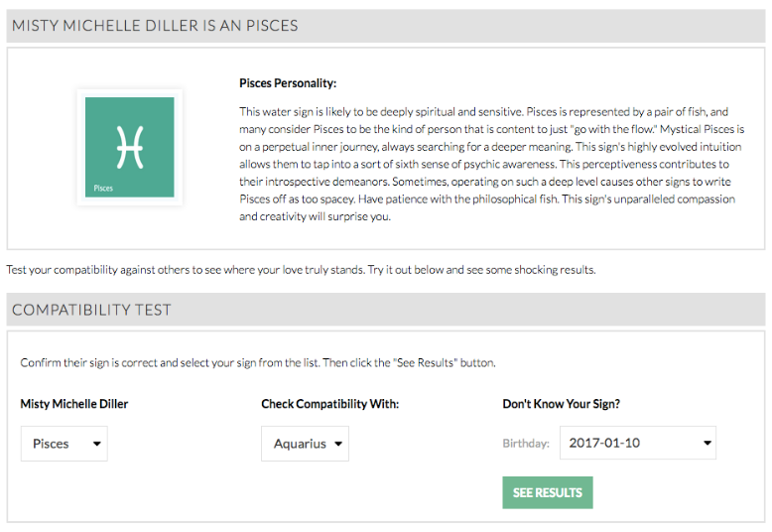Click the 'Test your compatibility against others' sentence
The height and width of the screenshot is (532, 772).
(x=301, y=270)
